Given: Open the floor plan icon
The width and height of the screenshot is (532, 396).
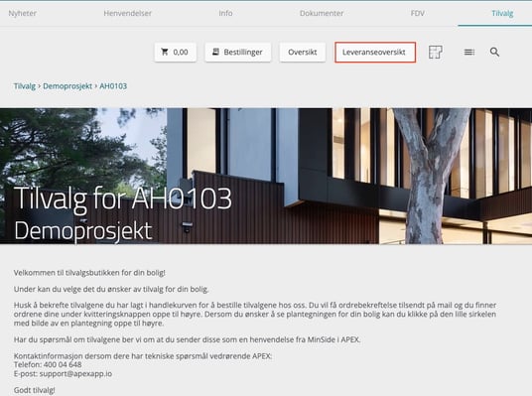Looking at the screenshot, I should click(x=436, y=53).
